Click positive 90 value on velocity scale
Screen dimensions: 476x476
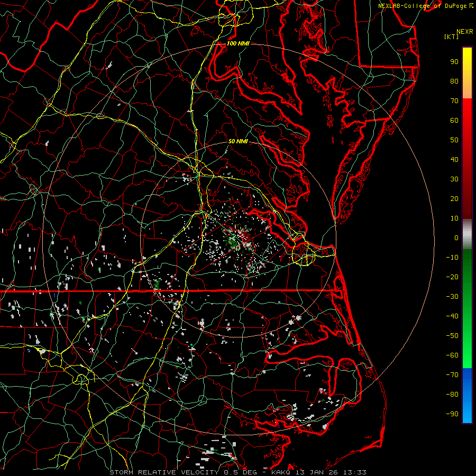point(454,62)
